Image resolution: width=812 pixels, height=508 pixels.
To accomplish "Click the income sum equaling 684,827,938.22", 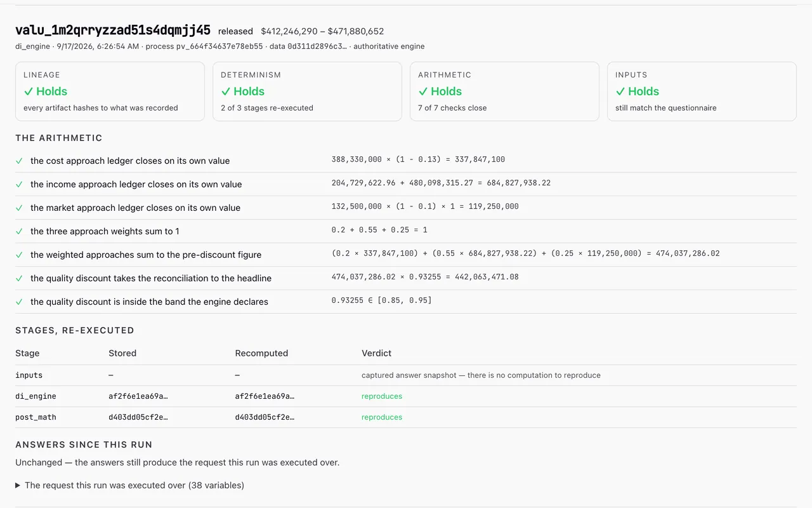I will [x=441, y=183].
